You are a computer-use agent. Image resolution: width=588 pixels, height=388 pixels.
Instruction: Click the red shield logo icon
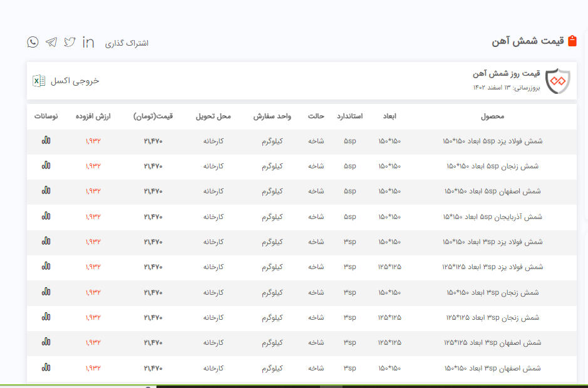point(557,81)
